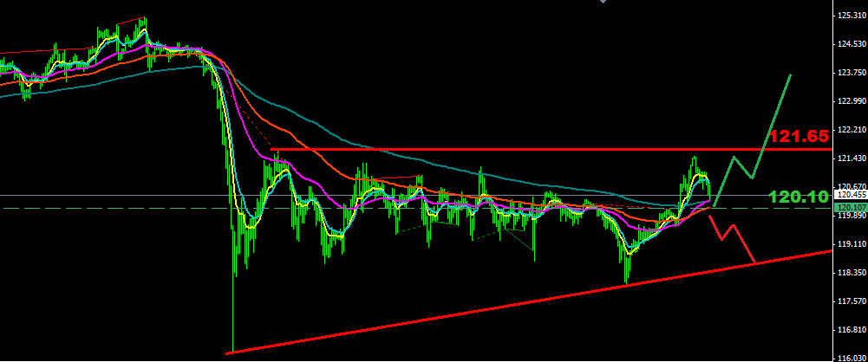The height and width of the screenshot is (362, 868).
Task: Click the 119.890 price axis label
Action: (x=852, y=217)
